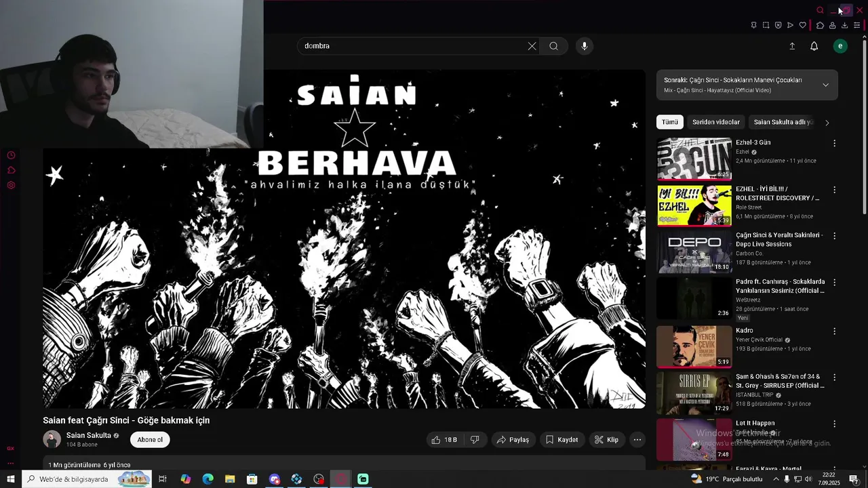Image resolution: width=868 pixels, height=488 pixels.
Task: Open Ezhel-3 Gün video thumbnail
Action: (x=694, y=159)
